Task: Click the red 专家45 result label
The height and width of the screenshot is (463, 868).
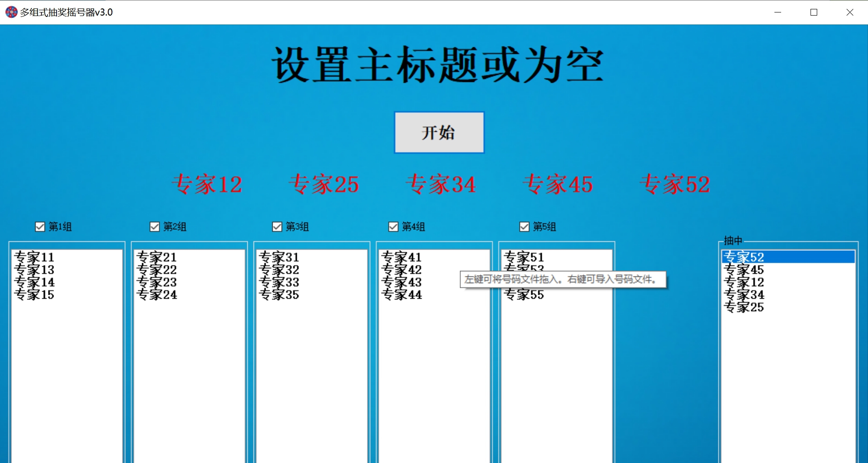Action: pos(558,184)
